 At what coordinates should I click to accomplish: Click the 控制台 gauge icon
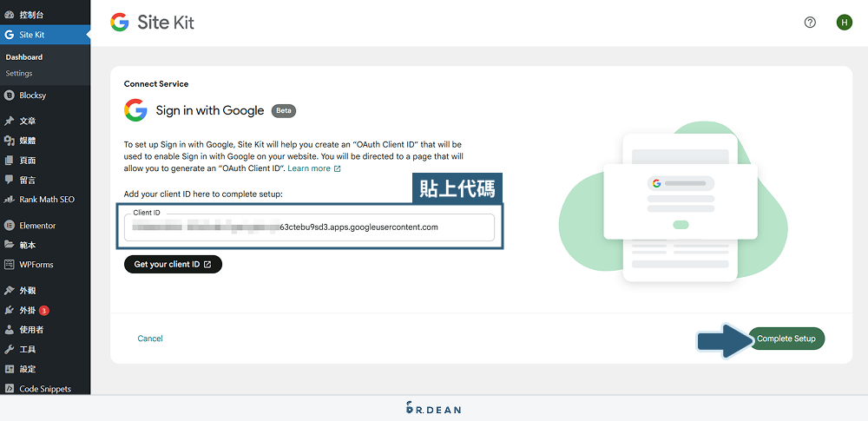9,15
